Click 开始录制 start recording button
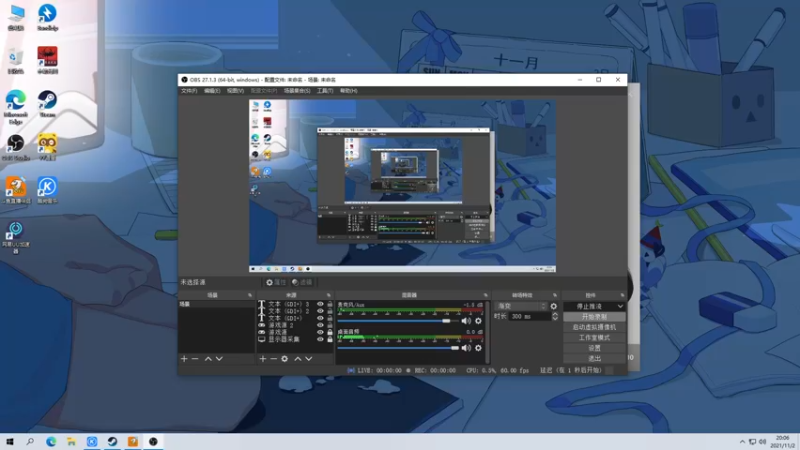 click(x=594, y=317)
